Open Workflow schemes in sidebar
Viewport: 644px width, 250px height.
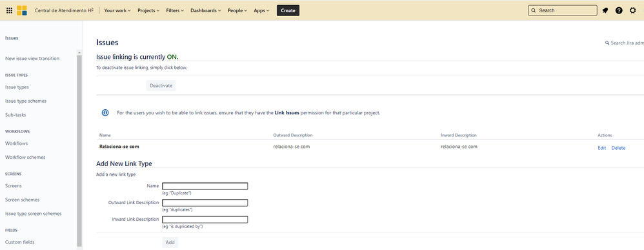coord(25,158)
